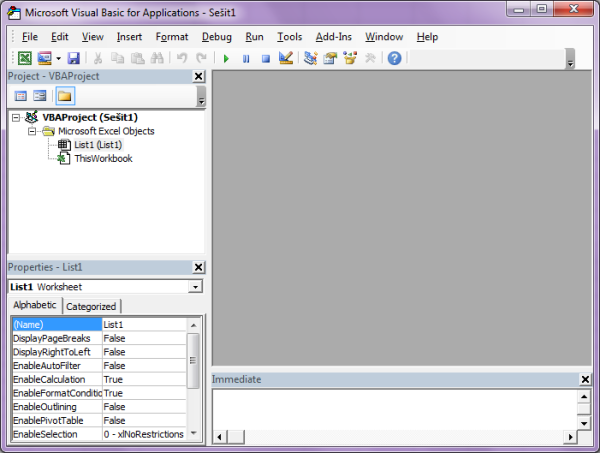Viewport: 600px width, 453px height.
Task: Select VBAProject (Sešit1) in the tree
Action: [90, 117]
